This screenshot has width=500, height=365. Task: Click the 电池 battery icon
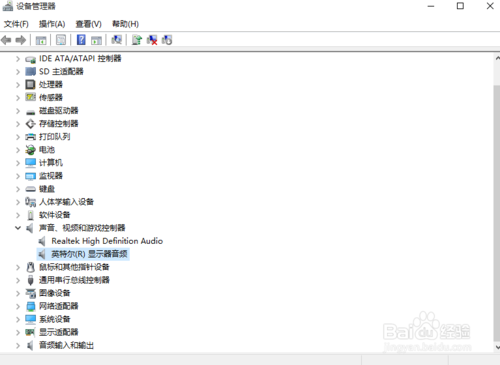31,150
